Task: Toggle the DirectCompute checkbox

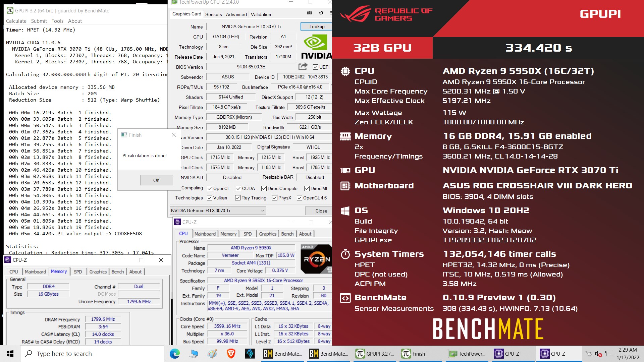Action: pos(264,188)
